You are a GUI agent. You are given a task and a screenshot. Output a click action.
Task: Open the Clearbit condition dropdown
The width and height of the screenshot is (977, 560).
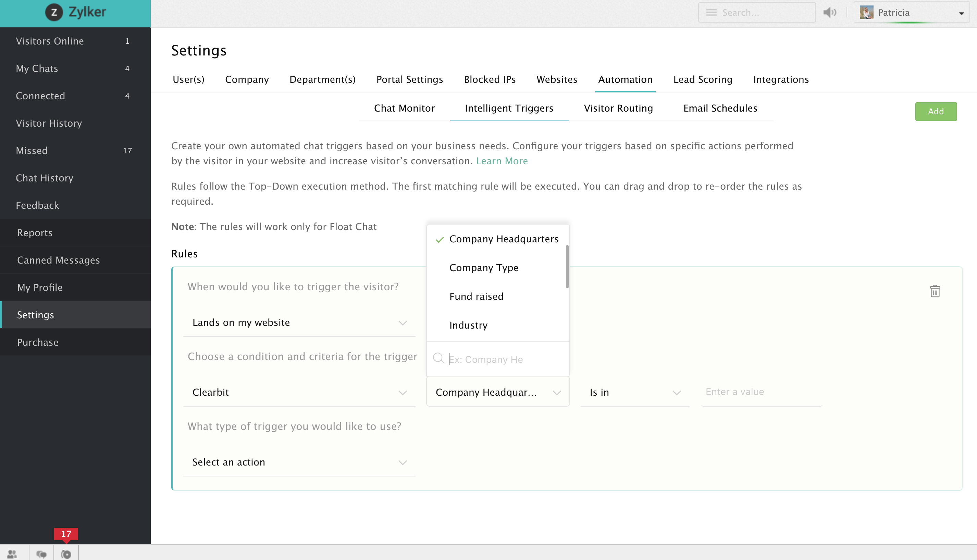[x=299, y=392]
